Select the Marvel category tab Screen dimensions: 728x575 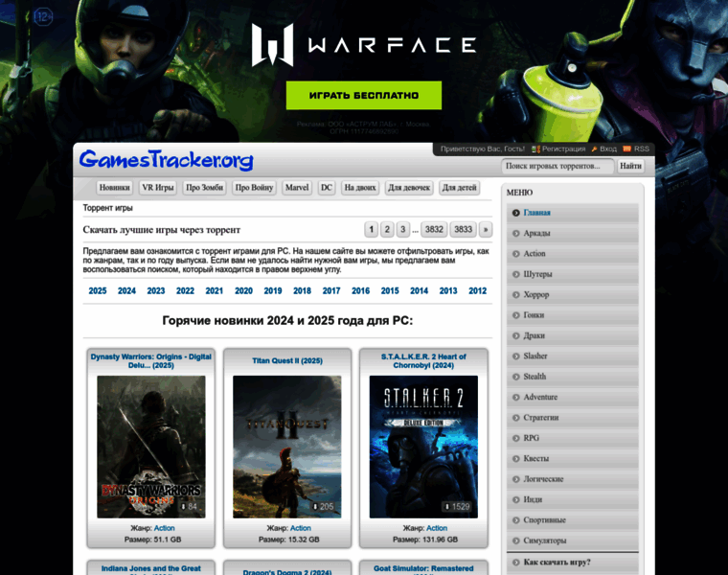click(x=297, y=188)
